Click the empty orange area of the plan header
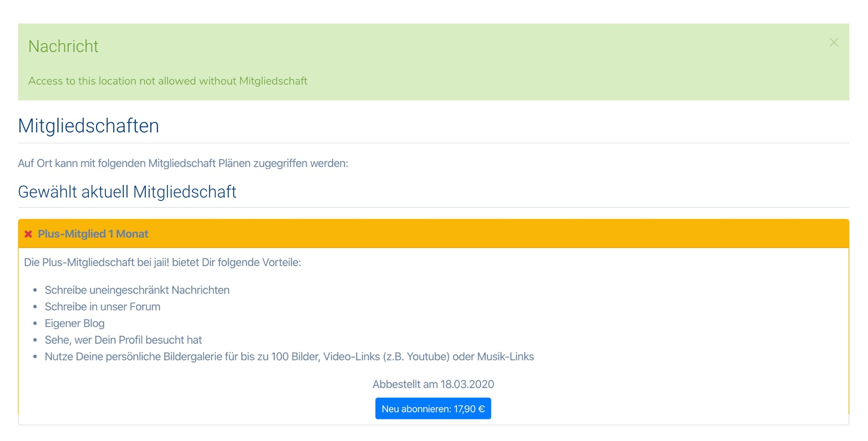This screenshot has width=868, height=441. tap(499, 234)
